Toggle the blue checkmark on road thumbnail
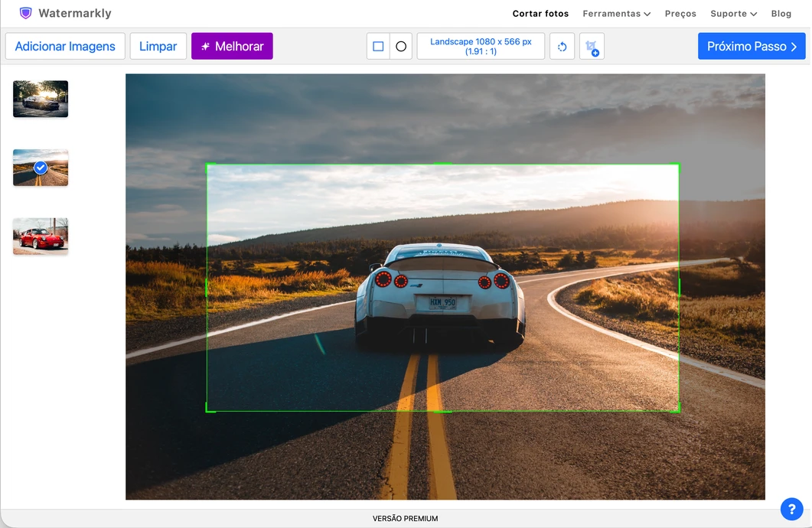This screenshot has height=528, width=812. coord(41,168)
